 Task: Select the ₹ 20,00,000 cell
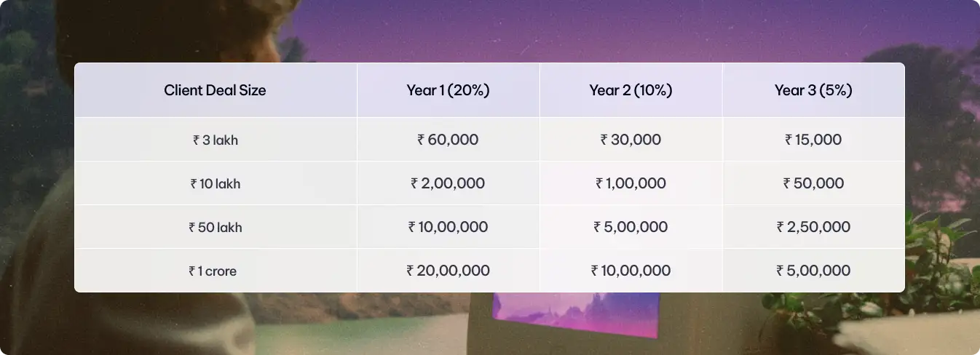(x=448, y=271)
